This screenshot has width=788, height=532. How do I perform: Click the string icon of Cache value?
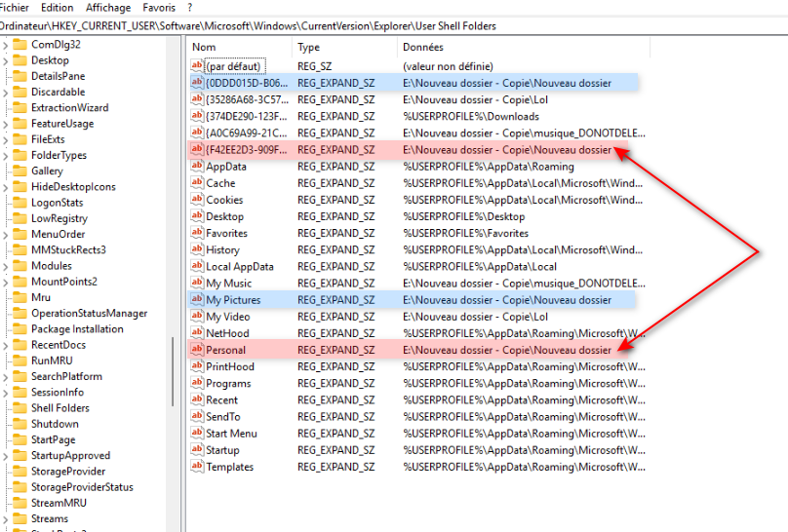[197, 182]
